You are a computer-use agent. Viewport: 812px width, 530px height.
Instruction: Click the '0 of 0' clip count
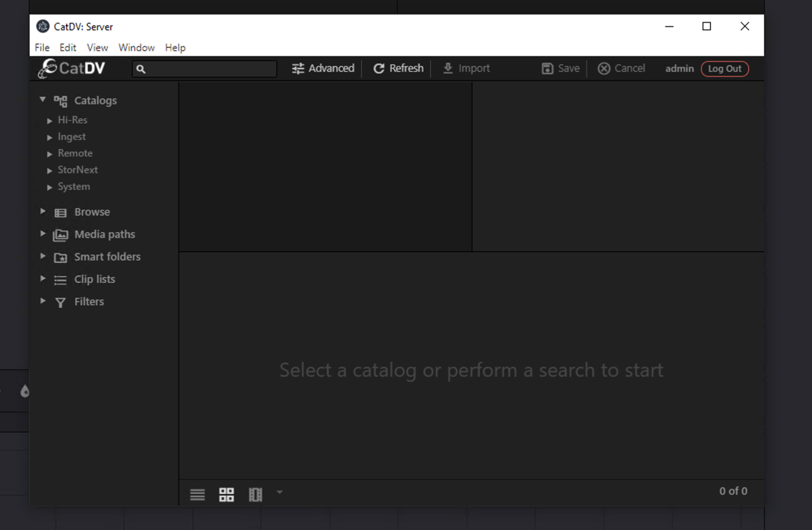coord(733,491)
